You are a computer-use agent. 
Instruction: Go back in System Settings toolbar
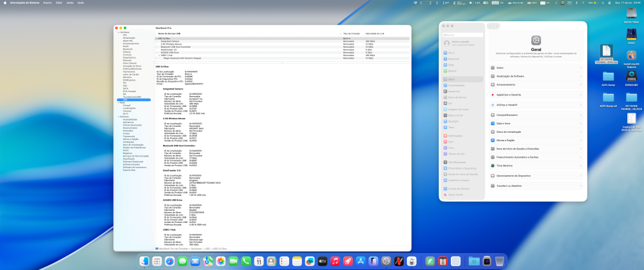click(490, 26)
